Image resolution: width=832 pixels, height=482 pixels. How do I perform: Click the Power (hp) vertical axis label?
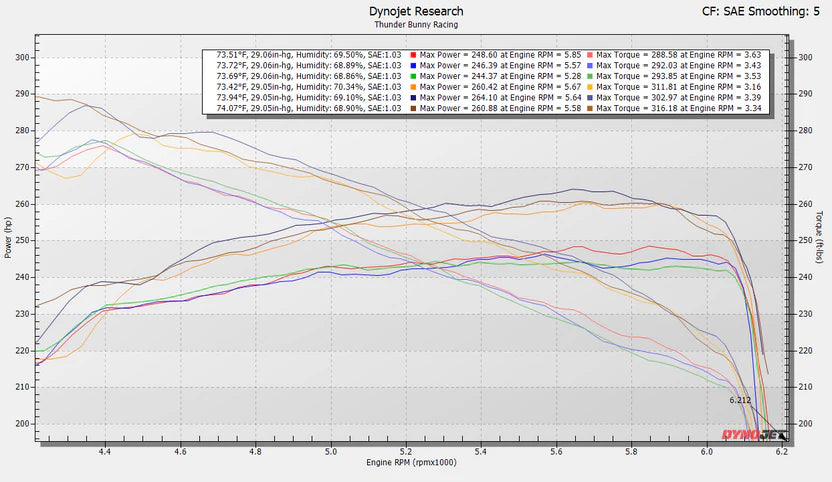point(8,240)
